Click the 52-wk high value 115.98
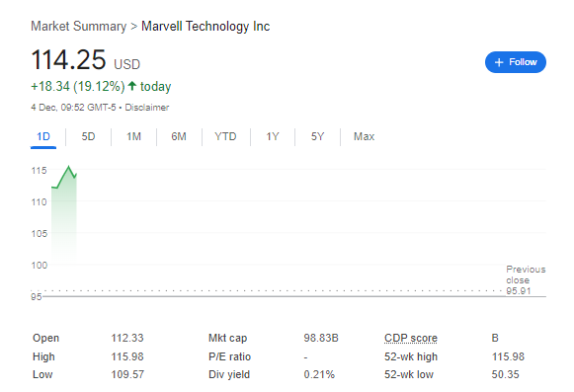The height and width of the screenshot is (392, 574). 508,356
